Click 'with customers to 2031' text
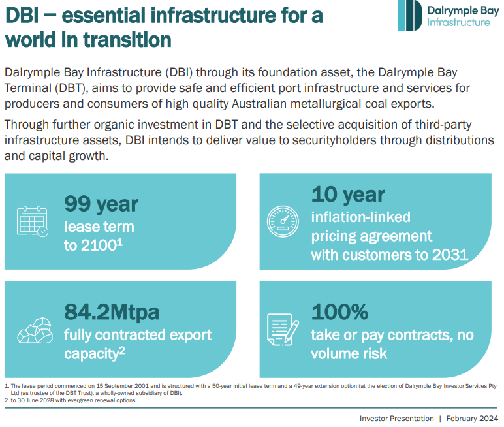 pos(389,255)
